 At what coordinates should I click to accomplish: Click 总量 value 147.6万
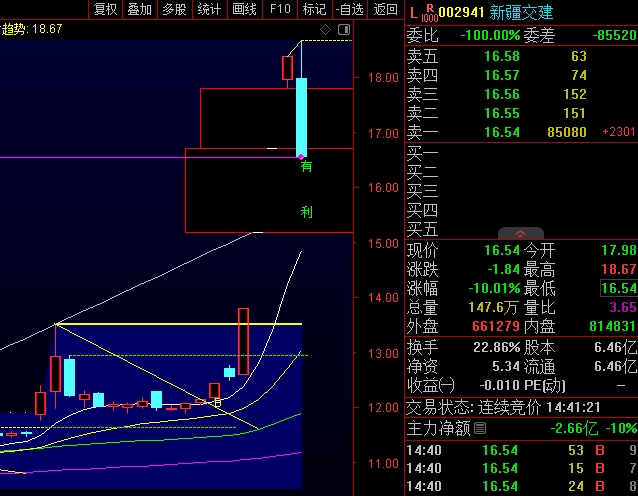click(493, 307)
